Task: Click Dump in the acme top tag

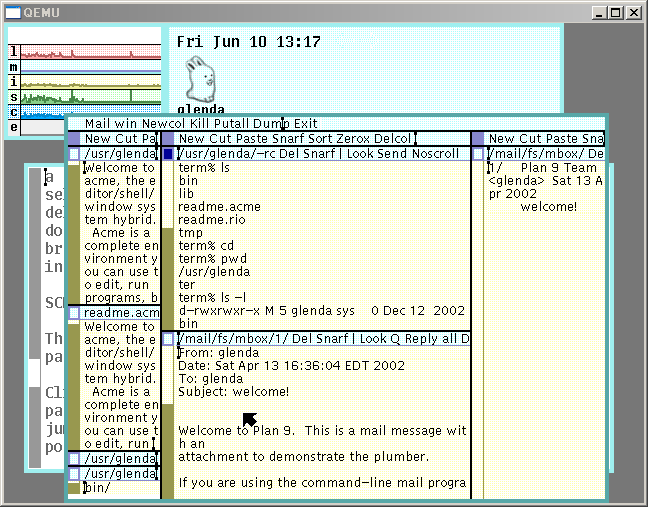Action: (x=271, y=124)
